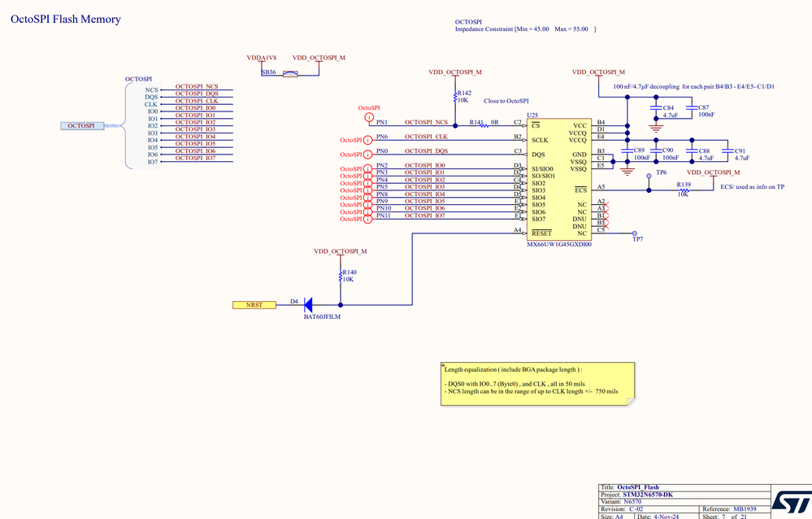This screenshot has height=519, width=812.
Task: Click PN10 label on IO6 net
Action: 384,208
